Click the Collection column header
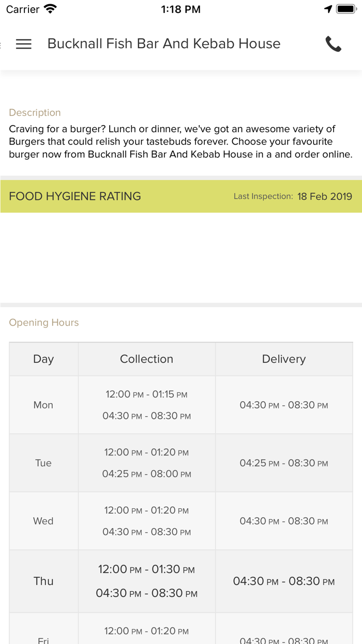 pyautogui.click(x=146, y=359)
